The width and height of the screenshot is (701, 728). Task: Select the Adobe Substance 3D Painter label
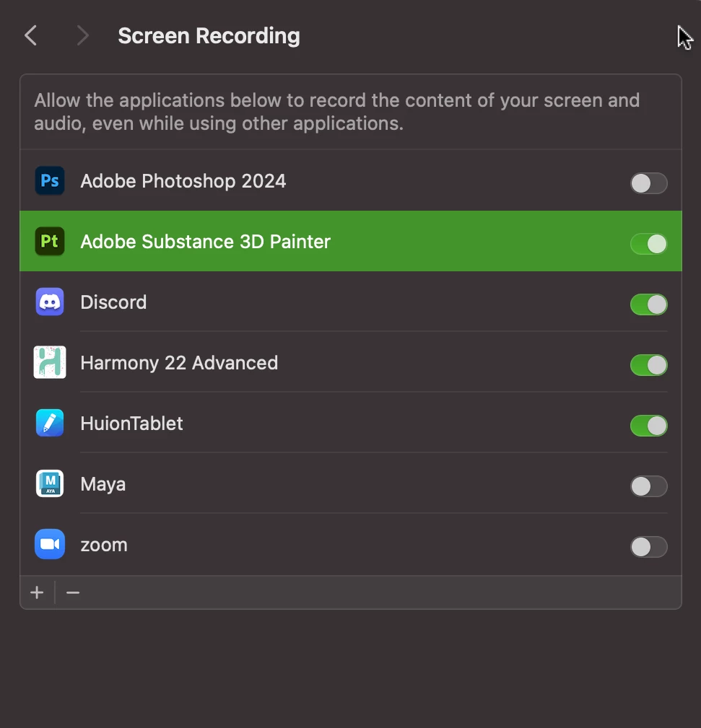pyautogui.click(x=205, y=242)
